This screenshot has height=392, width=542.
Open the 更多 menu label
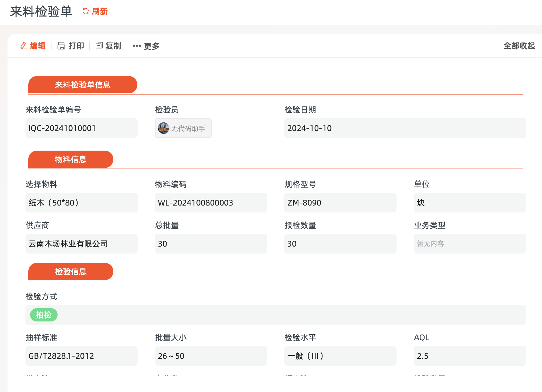click(152, 46)
